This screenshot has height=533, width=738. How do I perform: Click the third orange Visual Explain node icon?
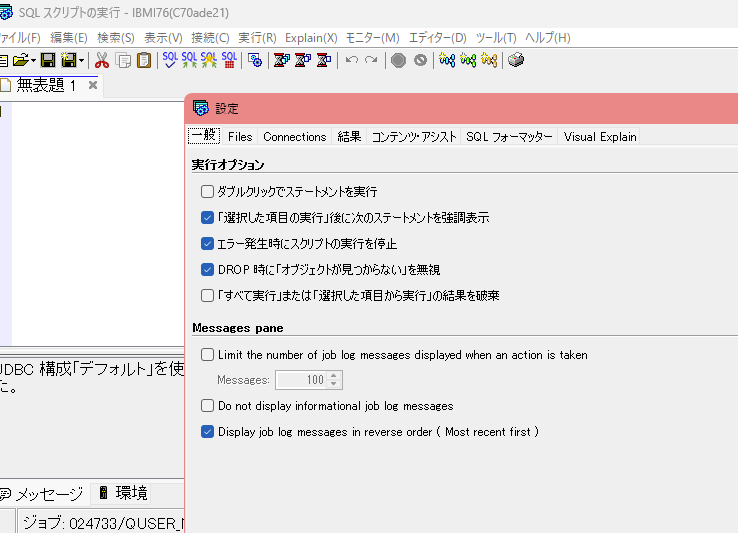point(489,60)
